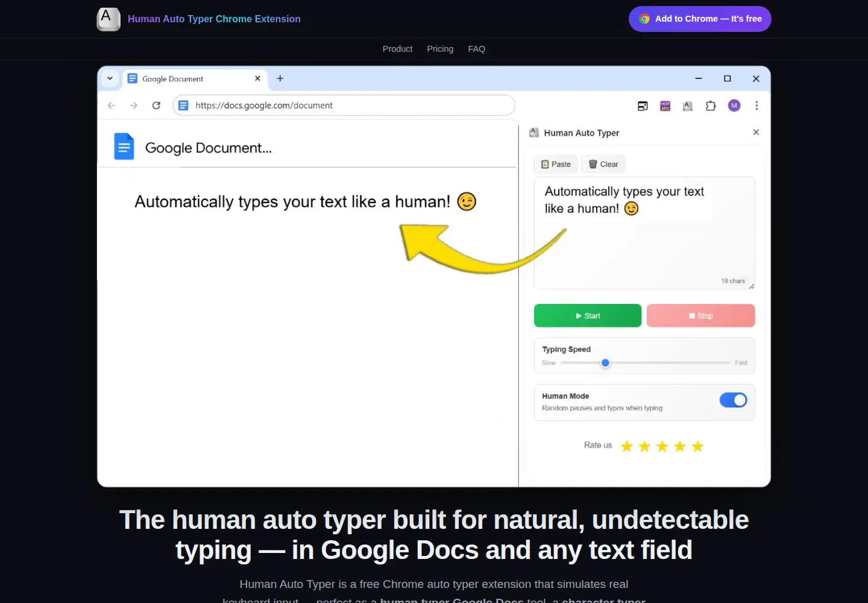
Task: Open the Extensions puzzle icon
Action: click(711, 106)
